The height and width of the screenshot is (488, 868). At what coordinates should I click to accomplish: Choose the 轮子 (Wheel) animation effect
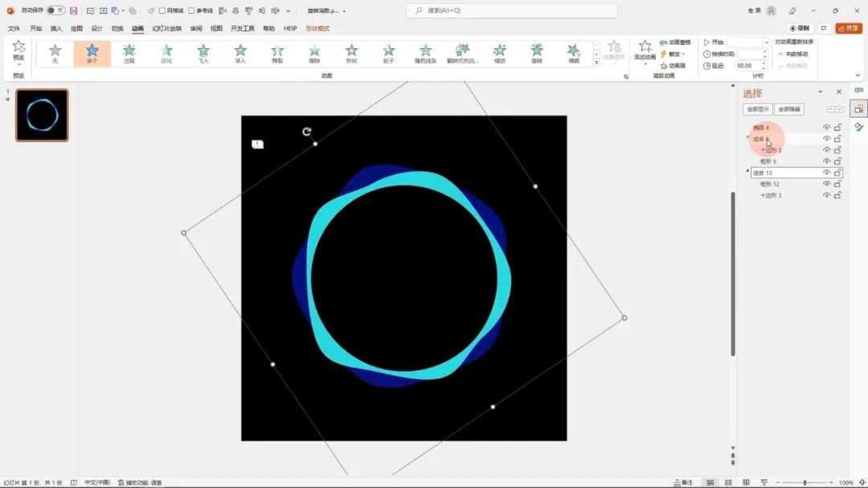[388, 53]
